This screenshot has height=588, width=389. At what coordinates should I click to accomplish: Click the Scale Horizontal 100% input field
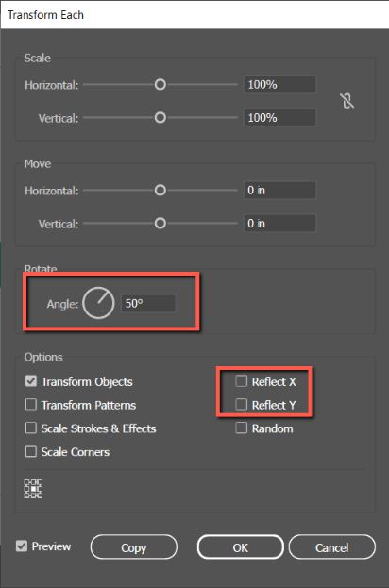[x=279, y=84]
